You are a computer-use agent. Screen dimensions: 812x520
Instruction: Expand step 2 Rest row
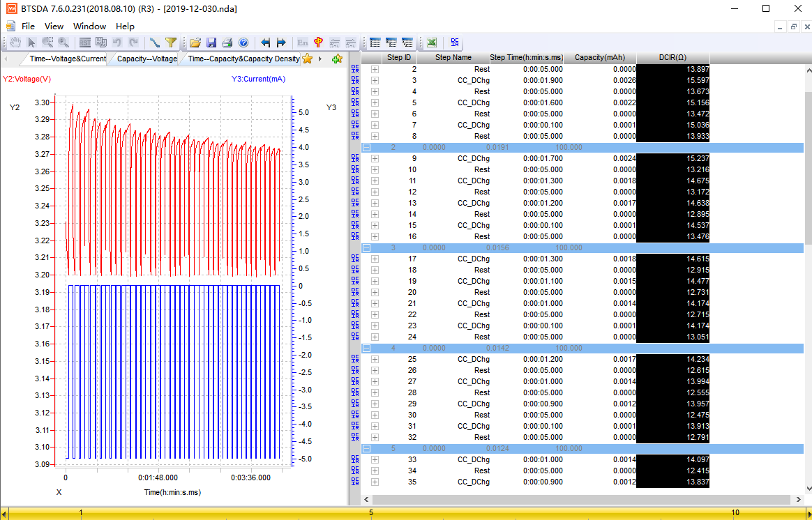(375, 69)
